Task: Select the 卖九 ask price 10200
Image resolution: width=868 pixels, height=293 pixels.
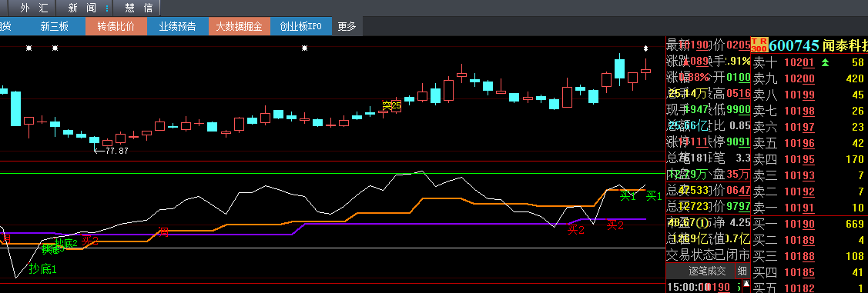Action: 799,78
